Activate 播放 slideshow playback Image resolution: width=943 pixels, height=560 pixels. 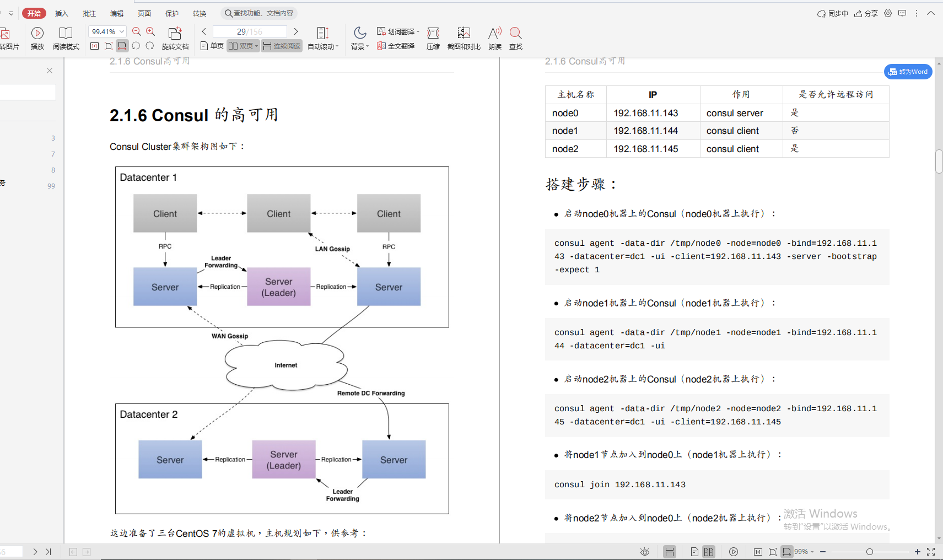37,37
